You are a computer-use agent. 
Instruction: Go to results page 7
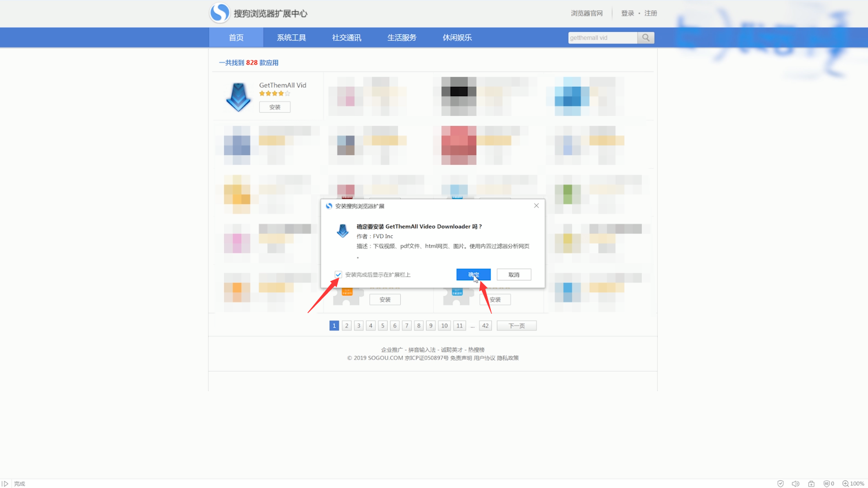(407, 326)
